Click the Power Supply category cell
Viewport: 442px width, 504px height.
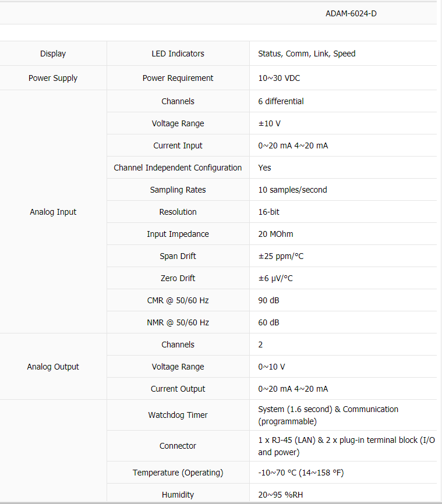53,78
